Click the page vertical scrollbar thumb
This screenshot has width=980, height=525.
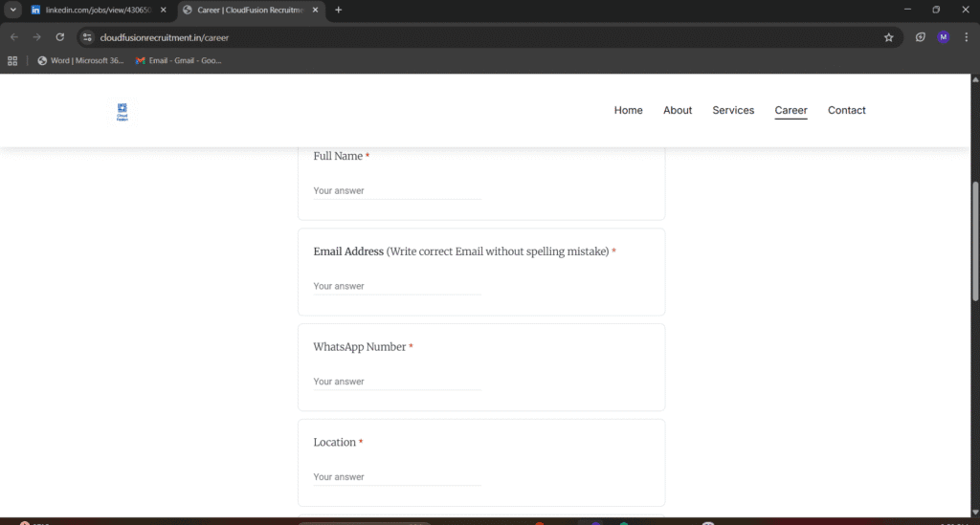click(x=975, y=241)
